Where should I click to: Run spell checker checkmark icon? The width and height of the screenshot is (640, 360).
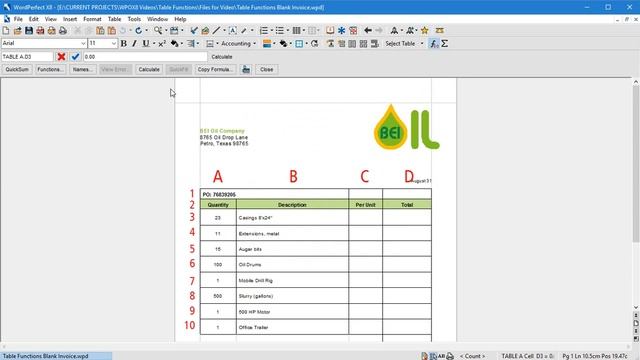click(194, 31)
